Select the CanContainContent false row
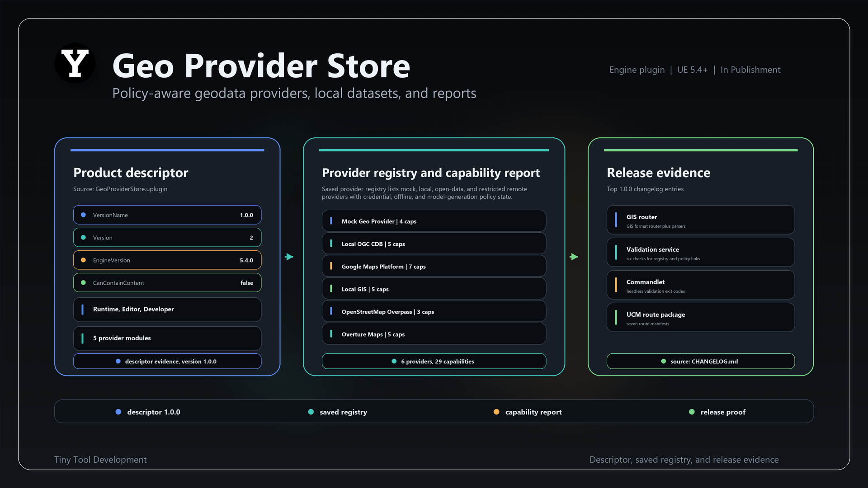This screenshot has height=488, width=868. (x=167, y=283)
